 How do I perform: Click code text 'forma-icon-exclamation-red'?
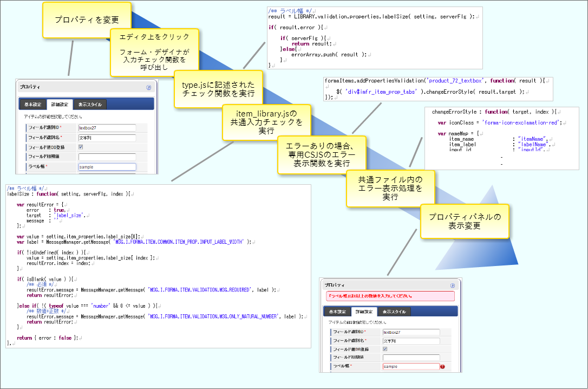pyautogui.click(x=521, y=122)
